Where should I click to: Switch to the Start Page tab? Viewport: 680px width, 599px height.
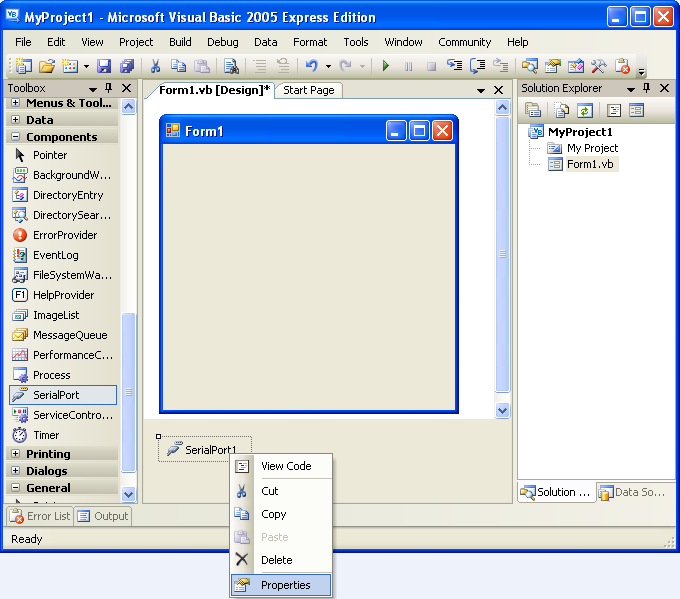coord(309,90)
